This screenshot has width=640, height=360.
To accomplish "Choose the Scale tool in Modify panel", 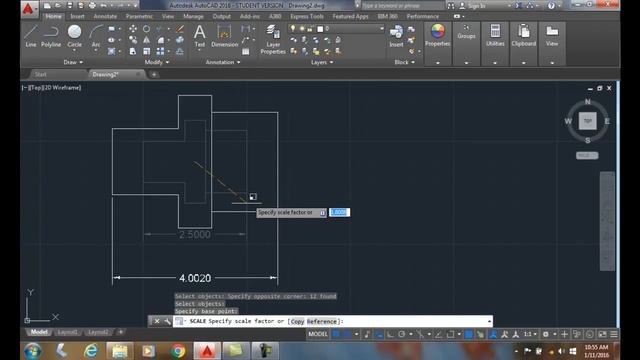I will point(147,51).
